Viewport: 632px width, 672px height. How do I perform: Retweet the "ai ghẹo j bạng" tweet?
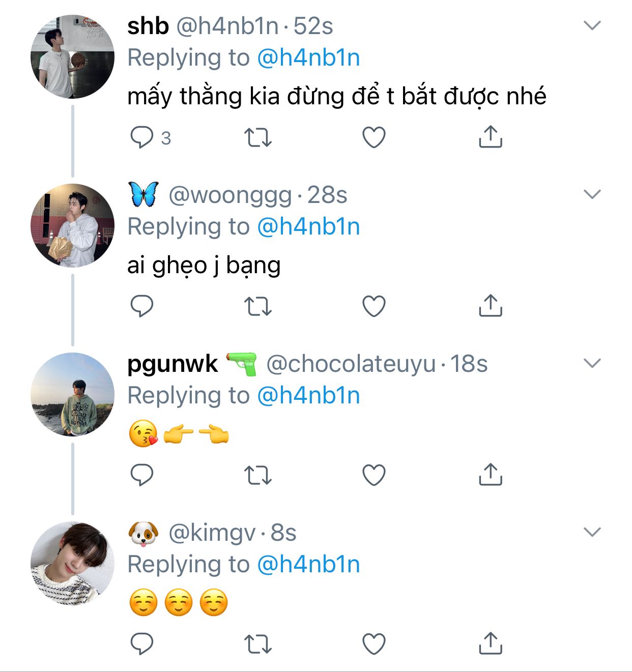258,306
